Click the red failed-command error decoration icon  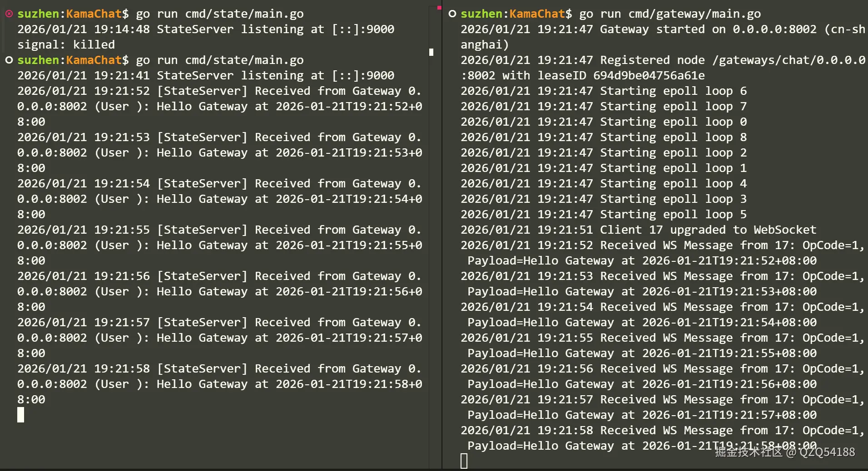(x=9, y=14)
